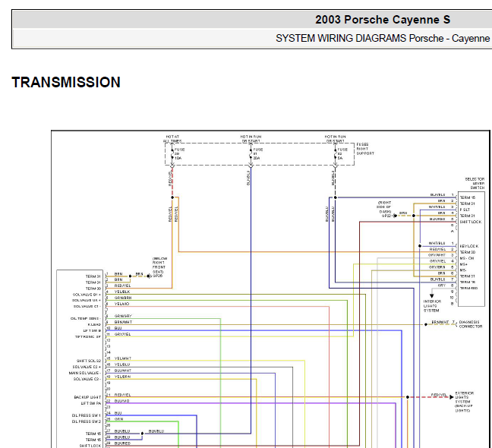The height and width of the screenshot is (448, 492).
Task: Click the "BLK/RED" wire label at pin 29
Action: pos(122,443)
